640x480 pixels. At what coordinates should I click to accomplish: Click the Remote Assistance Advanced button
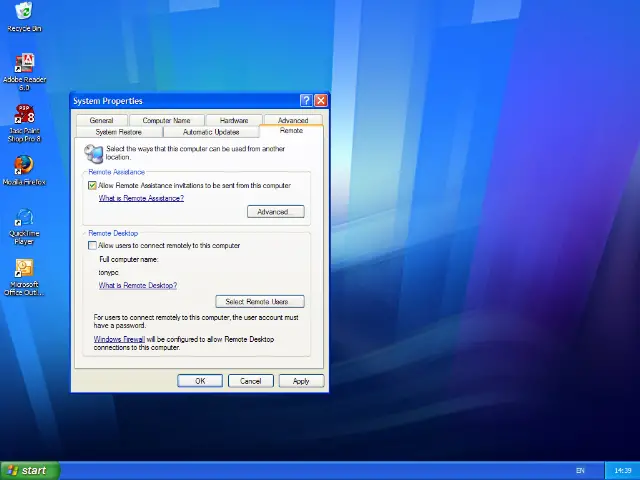click(274, 212)
